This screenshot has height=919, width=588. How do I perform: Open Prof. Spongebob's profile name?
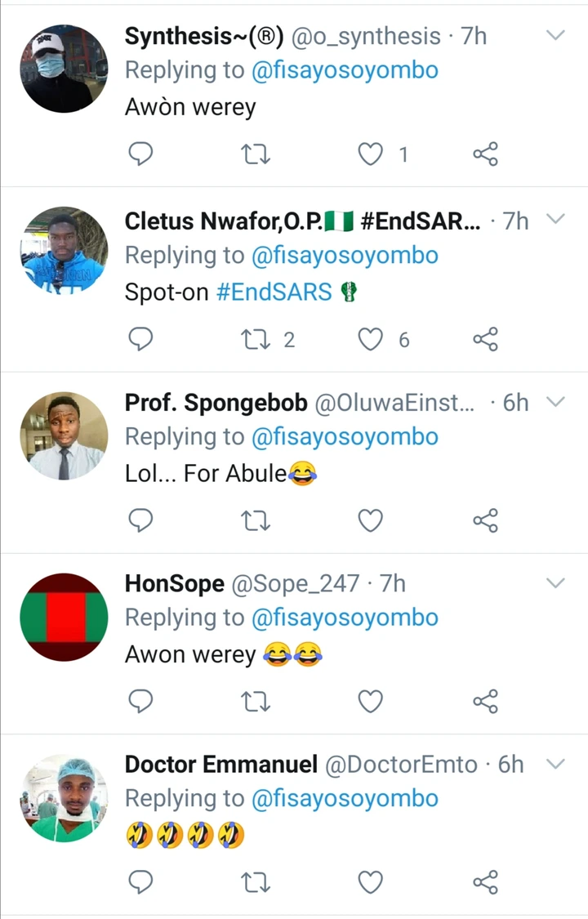click(x=216, y=403)
